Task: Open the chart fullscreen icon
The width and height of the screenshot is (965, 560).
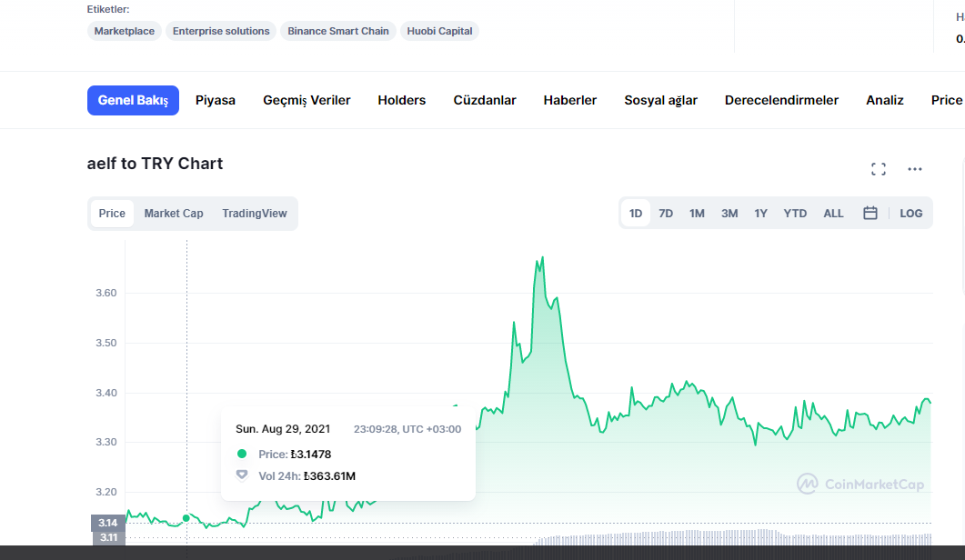Action: click(x=879, y=169)
